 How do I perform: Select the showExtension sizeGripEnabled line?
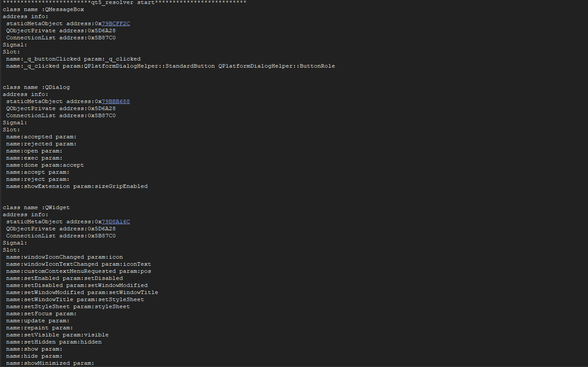tap(77, 186)
